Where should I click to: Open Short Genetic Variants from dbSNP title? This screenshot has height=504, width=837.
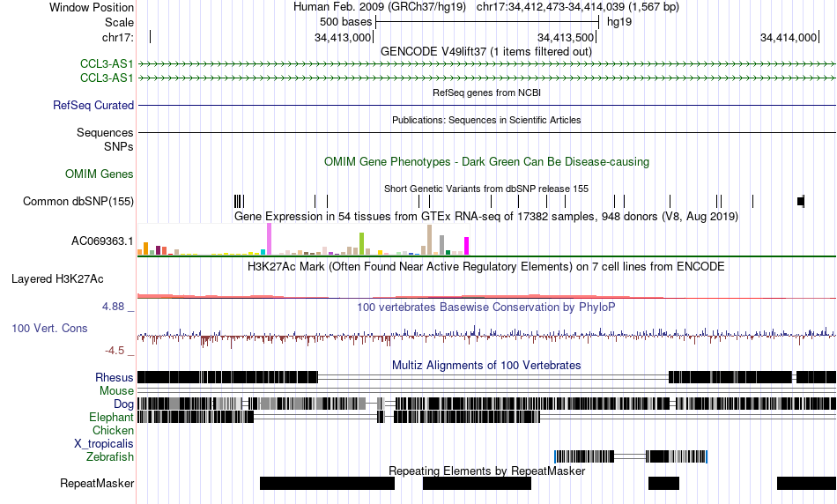click(486, 189)
